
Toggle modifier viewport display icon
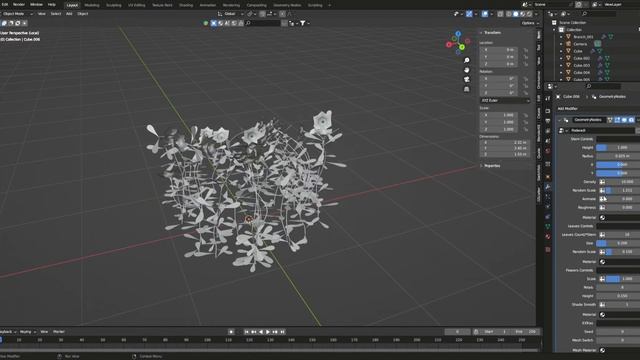(624, 120)
